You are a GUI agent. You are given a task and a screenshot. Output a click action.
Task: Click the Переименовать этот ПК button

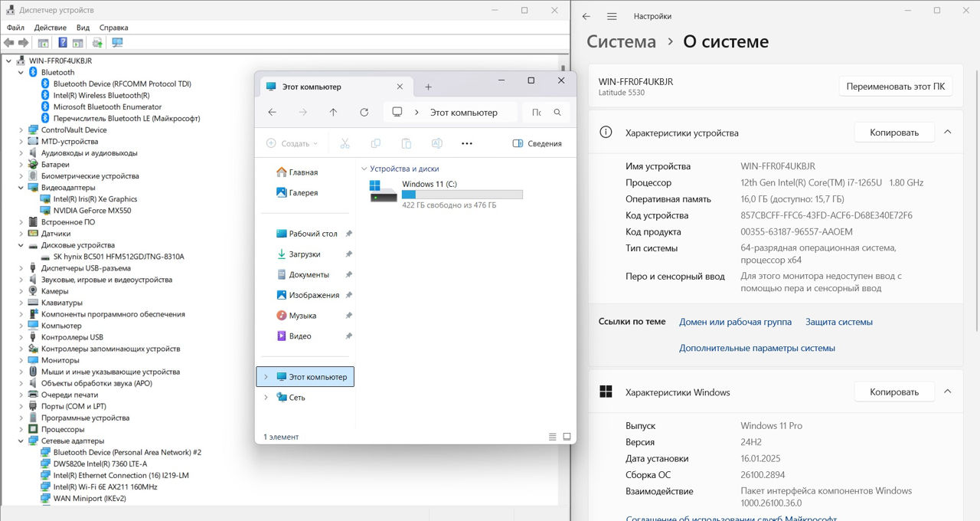pyautogui.click(x=895, y=87)
